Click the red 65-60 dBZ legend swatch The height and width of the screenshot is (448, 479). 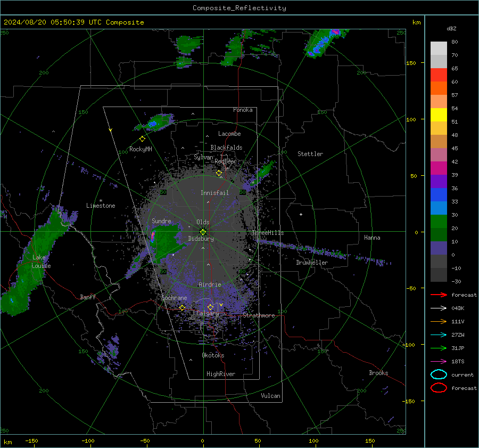439,75
